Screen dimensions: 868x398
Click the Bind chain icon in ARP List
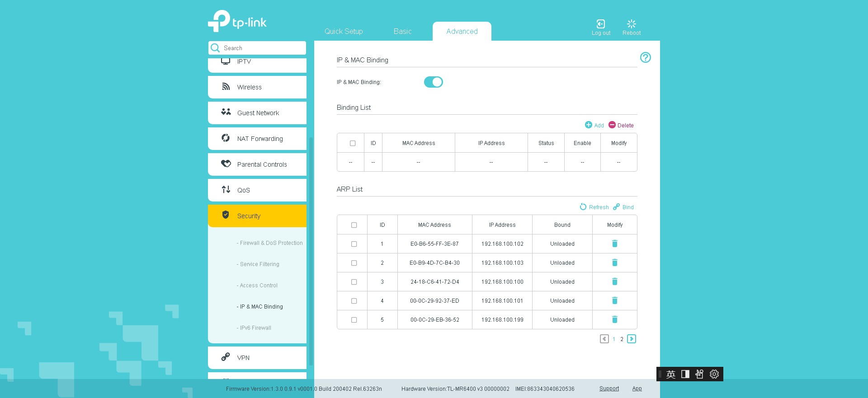coord(616,206)
